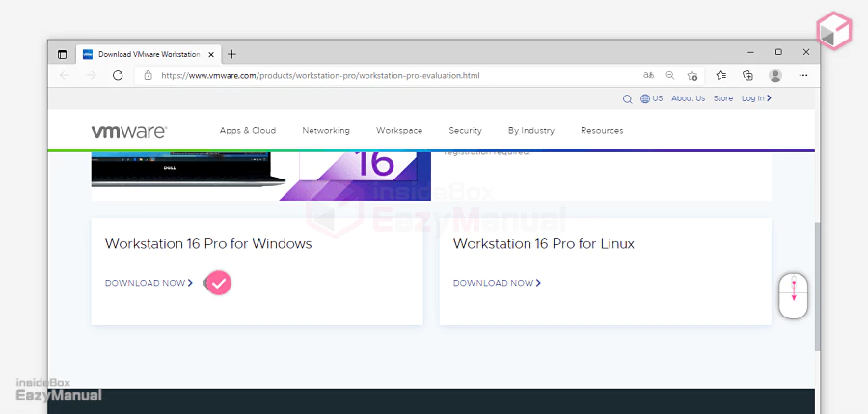Add this page to favorites
Image resolution: width=868 pixels, height=414 pixels.
pos(692,76)
